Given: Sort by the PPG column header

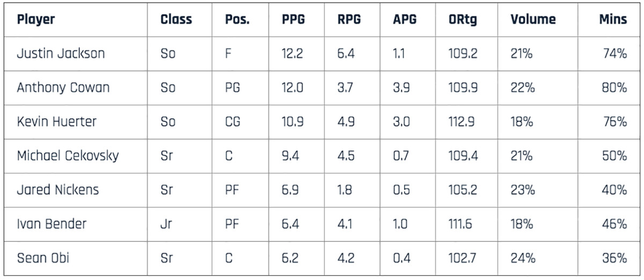Looking at the screenshot, I should click(x=294, y=20).
